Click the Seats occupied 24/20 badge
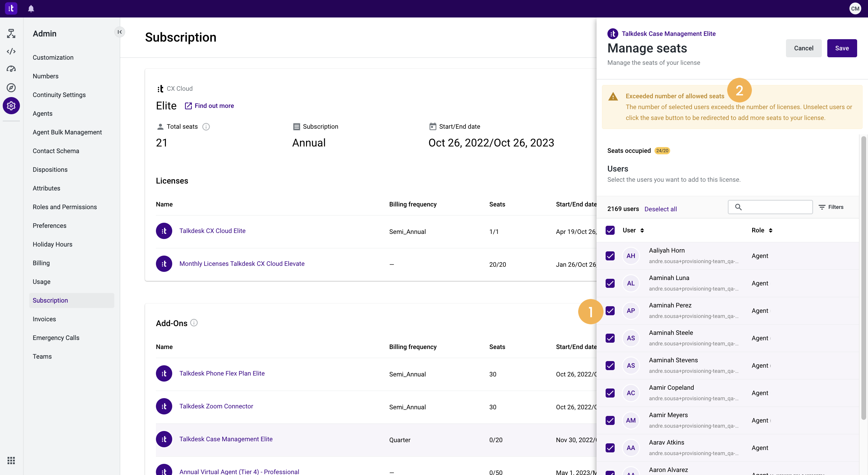Viewport: 868px width, 475px height. [662, 151]
